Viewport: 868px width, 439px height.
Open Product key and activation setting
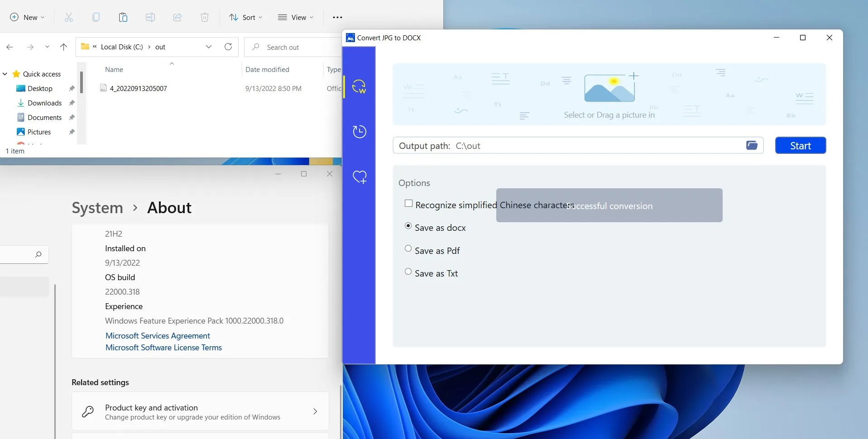tap(200, 411)
